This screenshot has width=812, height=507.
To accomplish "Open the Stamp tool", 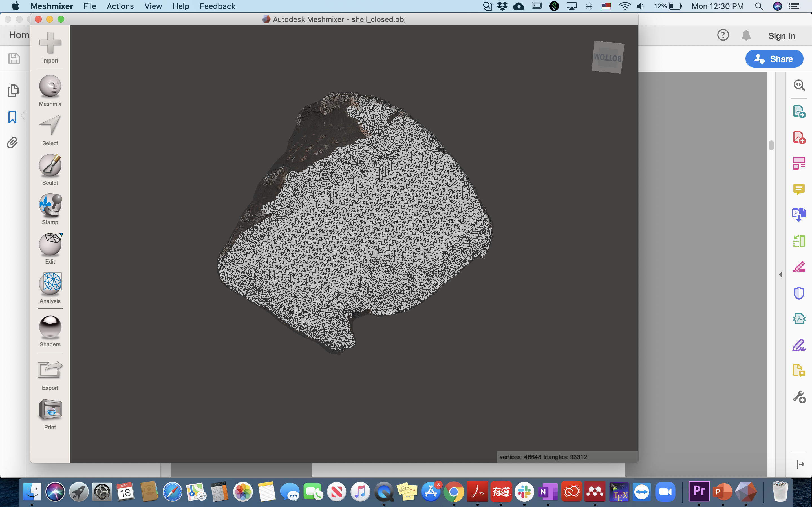I will tap(50, 204).
